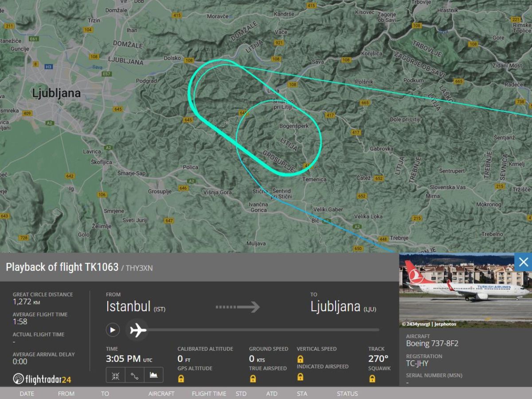Sort the table by STATUS column
This screenshot has width=532, height=399.
coord(347,394)
